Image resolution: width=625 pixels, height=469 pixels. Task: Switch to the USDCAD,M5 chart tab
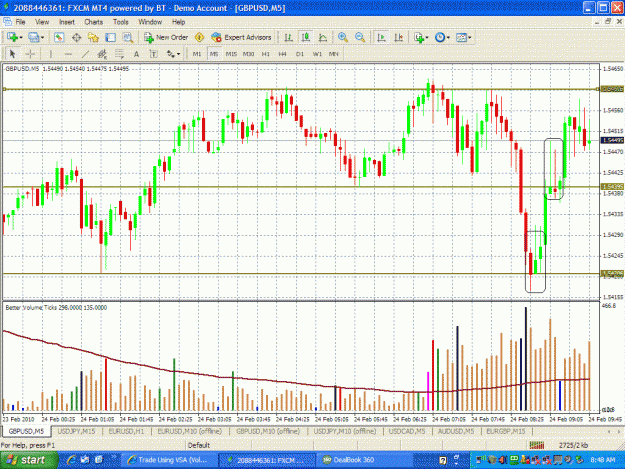(407, 431)
